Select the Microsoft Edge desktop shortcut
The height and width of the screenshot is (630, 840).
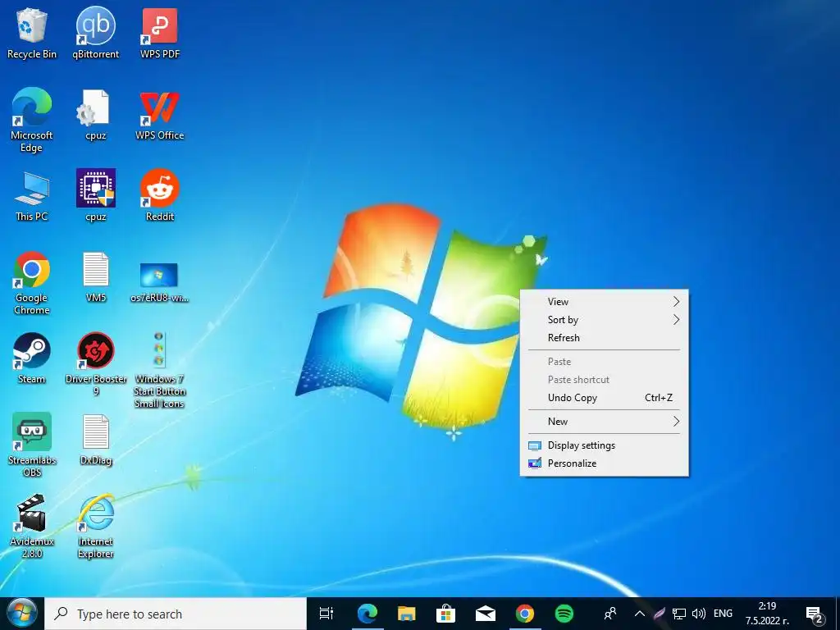tap(32, 120)
